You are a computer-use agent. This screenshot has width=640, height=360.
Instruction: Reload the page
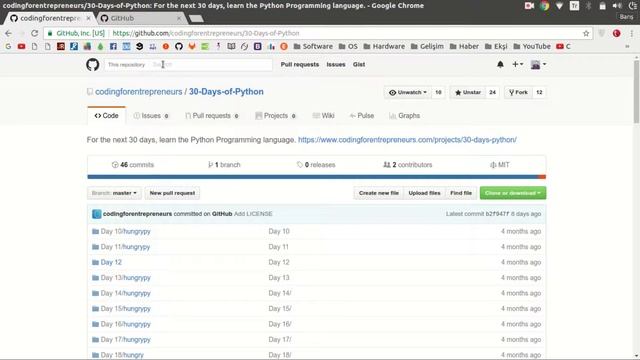[35, 33]
